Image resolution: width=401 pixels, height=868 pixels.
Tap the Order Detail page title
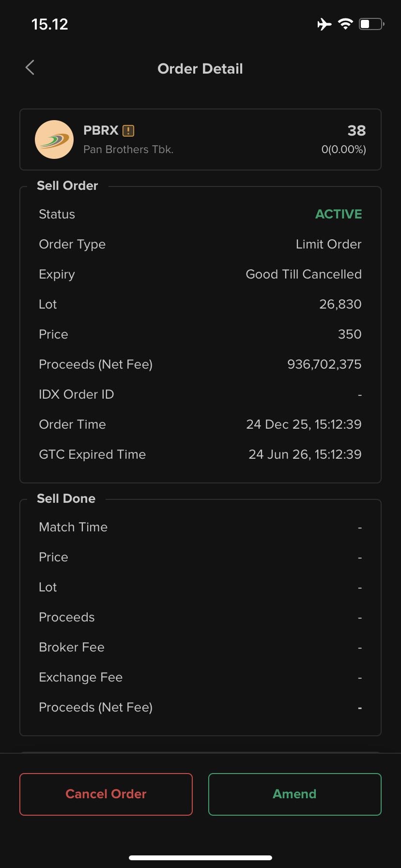tap(200, 69)
